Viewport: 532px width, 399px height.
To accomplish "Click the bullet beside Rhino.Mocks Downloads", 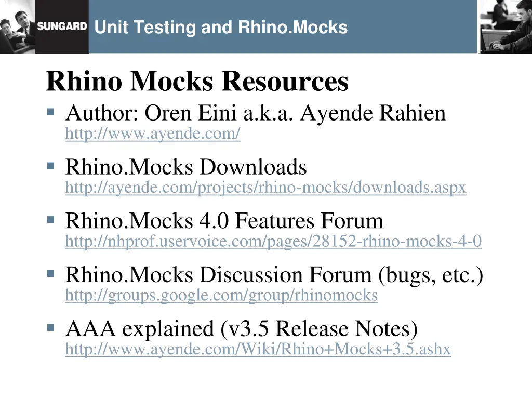I will [x=51, y=166].
